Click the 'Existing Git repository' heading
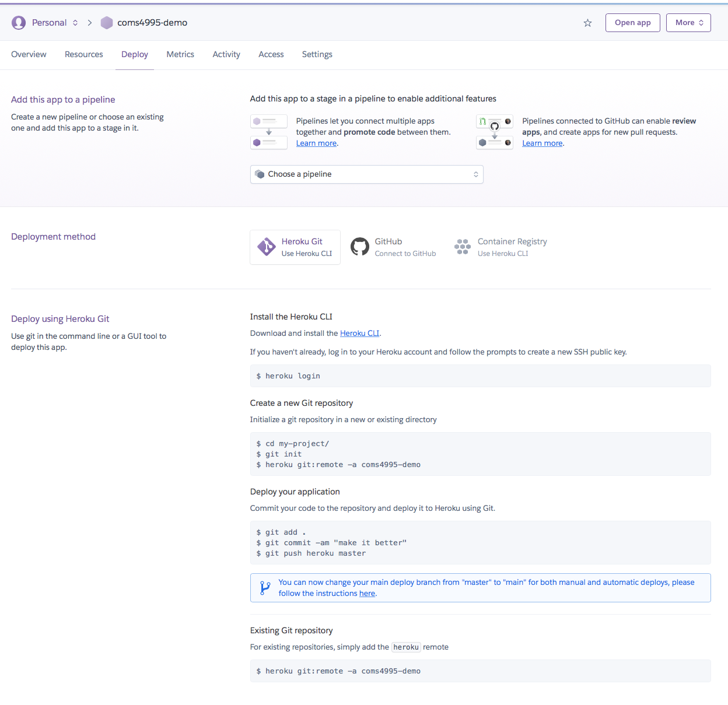 click(292, 630)
